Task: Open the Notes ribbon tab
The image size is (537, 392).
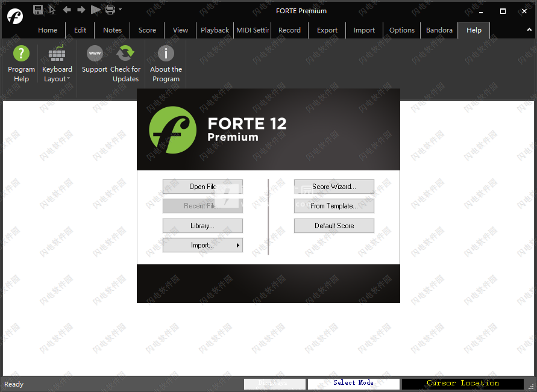Action: pyautogui.click(x=112, y=30)
